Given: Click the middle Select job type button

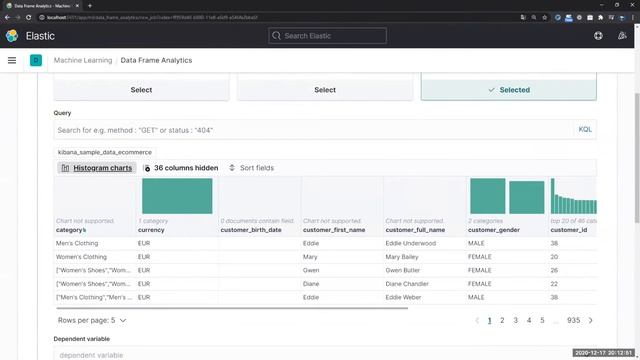Looking at the screenshot, I should [325, 90].
